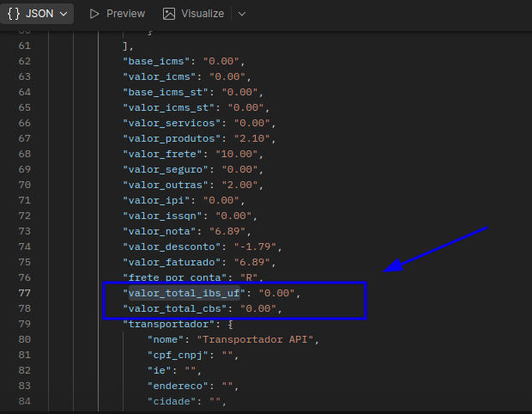Click the curly braces JSON icon
The image size is (532, 414).
click(x=14, y=14)
